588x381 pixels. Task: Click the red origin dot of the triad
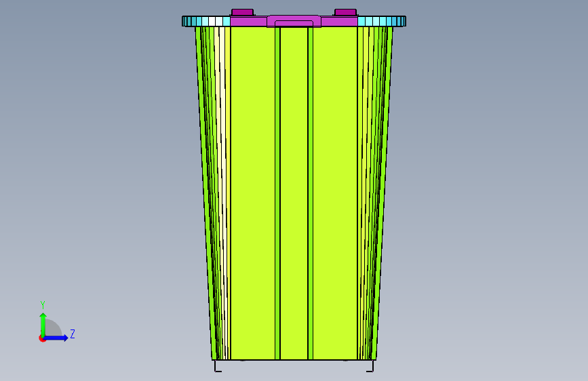(x=42, y=338)
